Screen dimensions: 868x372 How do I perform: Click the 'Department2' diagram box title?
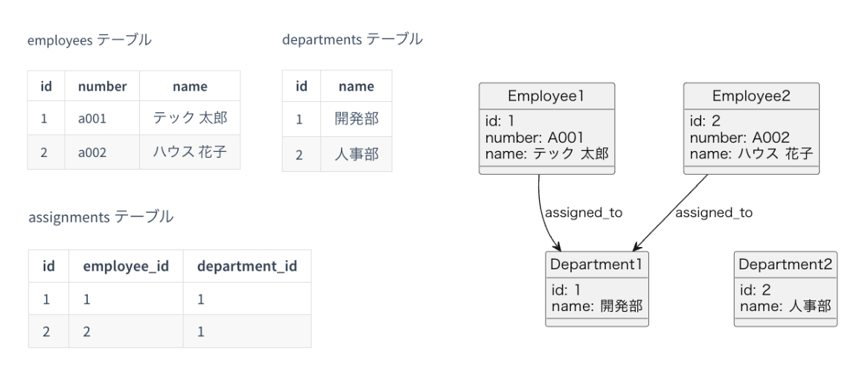click(x=785, y=265)
